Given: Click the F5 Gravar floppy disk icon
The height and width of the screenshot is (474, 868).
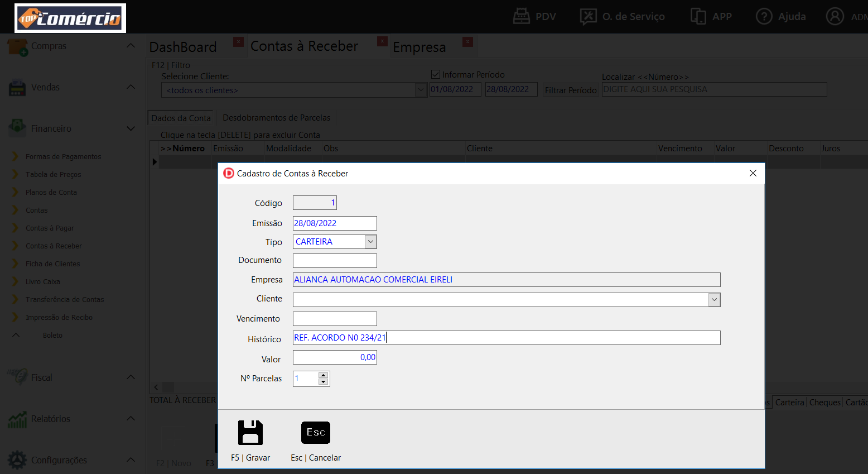Looking at the screenshot, I should point(250,433).
